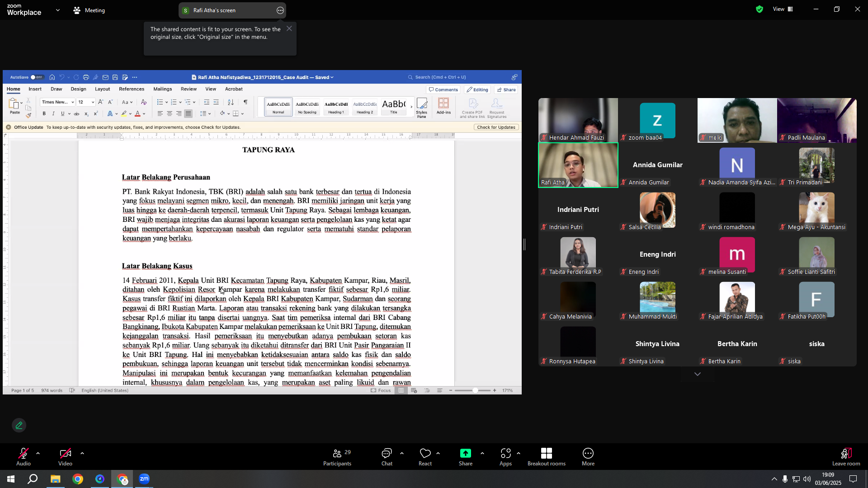Open the Zoom Workplace dropdown menu

tap(58, 10)
